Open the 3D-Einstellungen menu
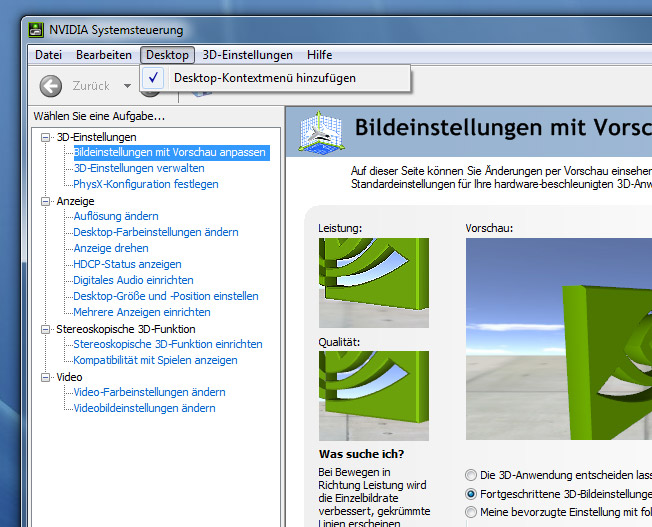 click(247, 55)
